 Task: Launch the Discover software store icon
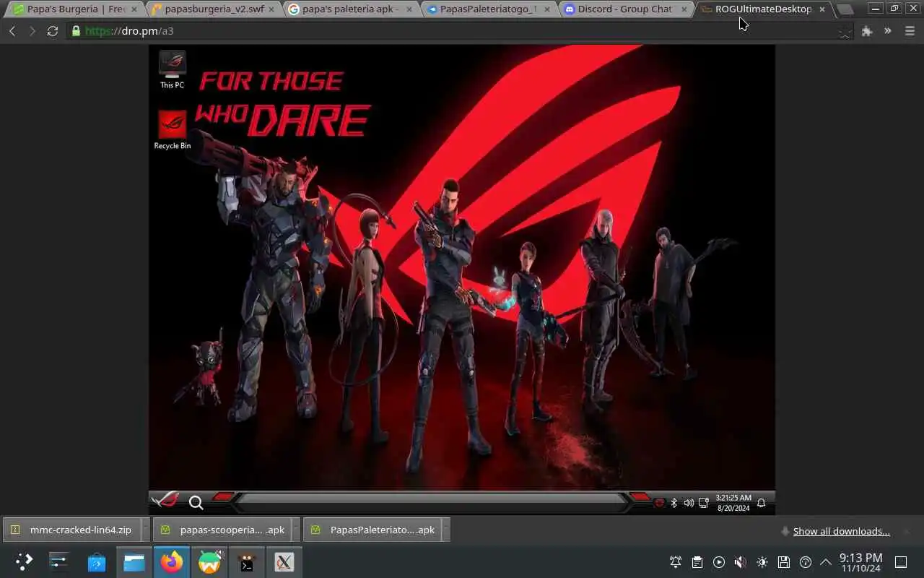97,562
